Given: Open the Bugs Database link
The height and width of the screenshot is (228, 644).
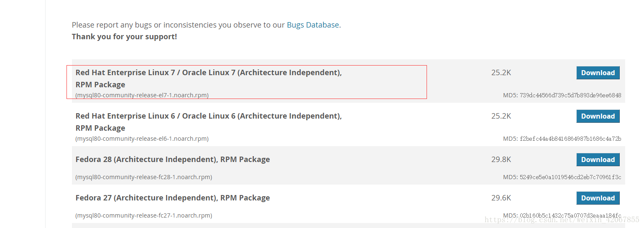Looking at the screenshot, I should point(313,25).
